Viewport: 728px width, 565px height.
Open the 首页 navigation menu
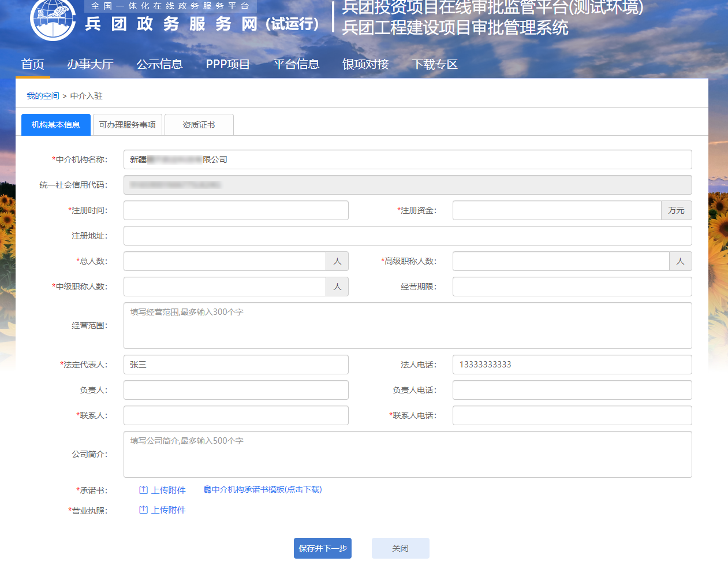coord(33,64)
